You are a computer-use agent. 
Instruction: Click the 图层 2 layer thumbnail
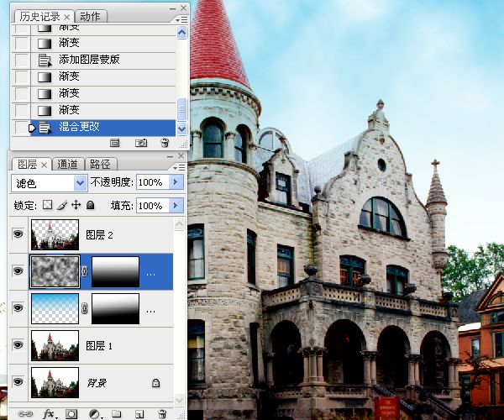coord(55,234)
